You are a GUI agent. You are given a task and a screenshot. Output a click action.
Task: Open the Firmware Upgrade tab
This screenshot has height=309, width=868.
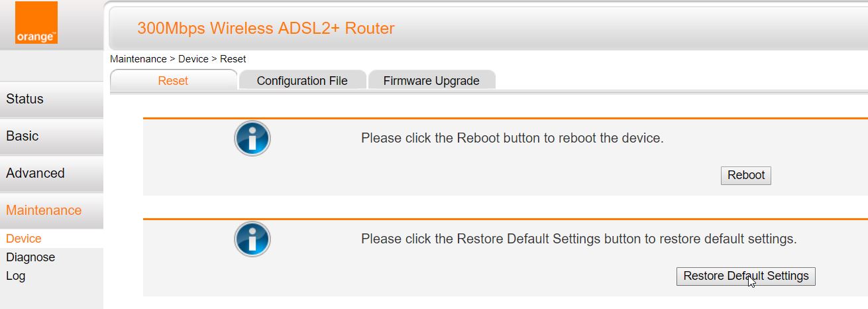(x=431, y=81)
